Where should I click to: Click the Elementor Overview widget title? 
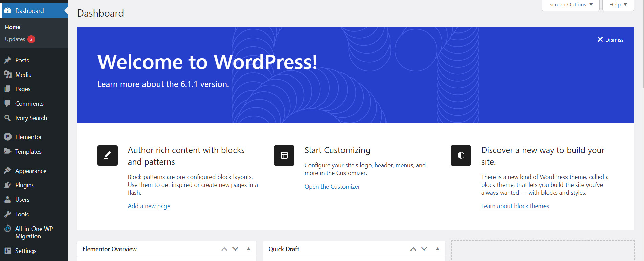tap(110, 249)
